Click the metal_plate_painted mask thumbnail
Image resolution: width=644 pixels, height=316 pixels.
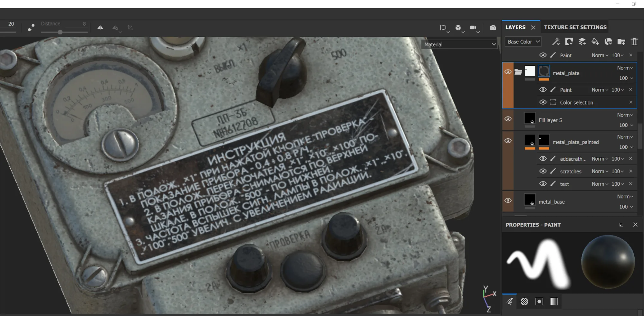(x=544, y=140)
